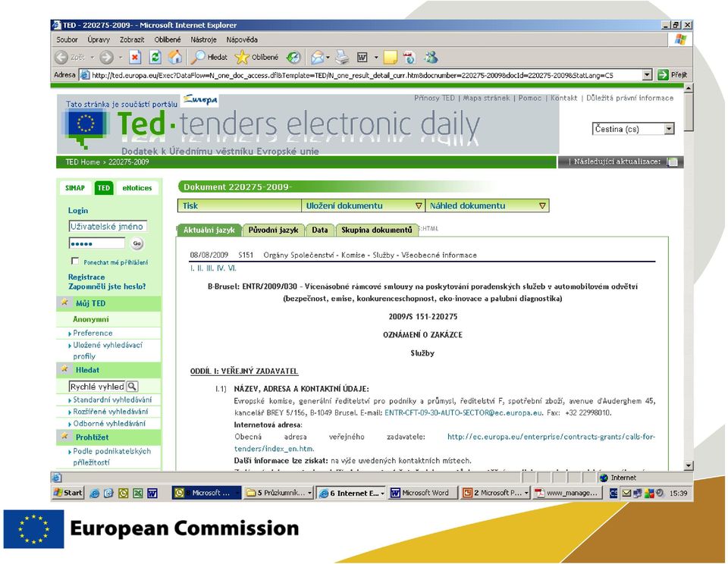Open the Úpravy menu
The height and width of the screenshot is (564, 728).
99,40
